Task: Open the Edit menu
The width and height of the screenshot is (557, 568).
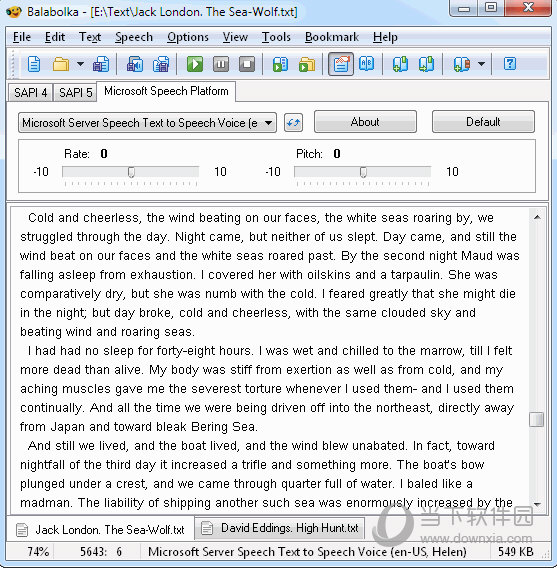Action: (x=55, y=37)
